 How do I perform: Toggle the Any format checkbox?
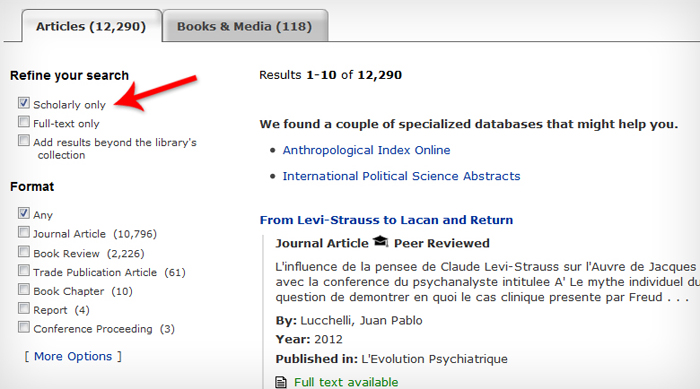(24, 213)
